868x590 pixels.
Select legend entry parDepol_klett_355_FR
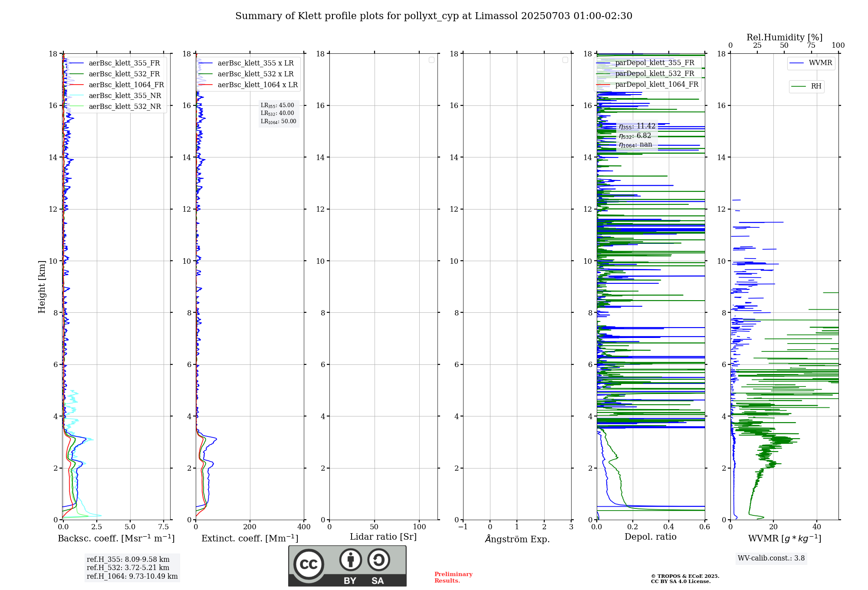tap(645, 63)
